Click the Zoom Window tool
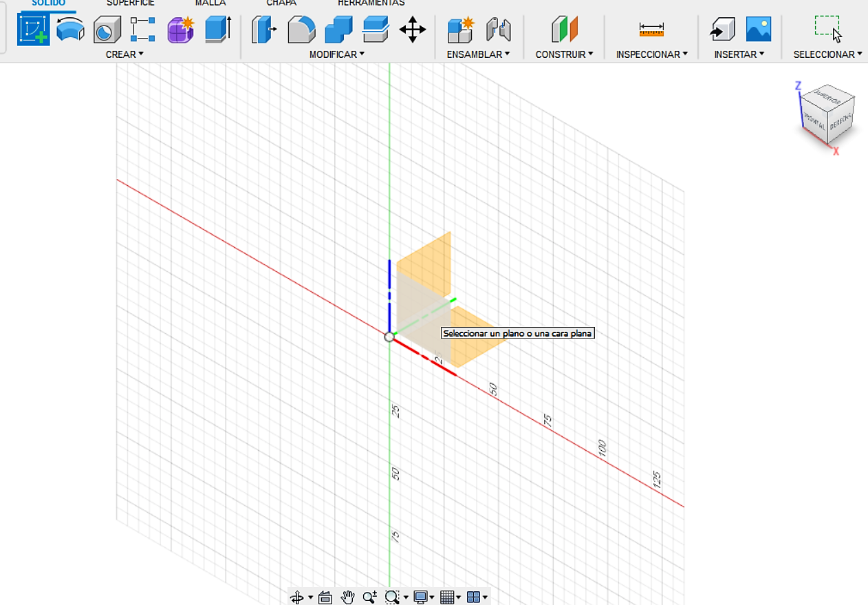The width and height of the screenshot is (868, 605). 392,597
